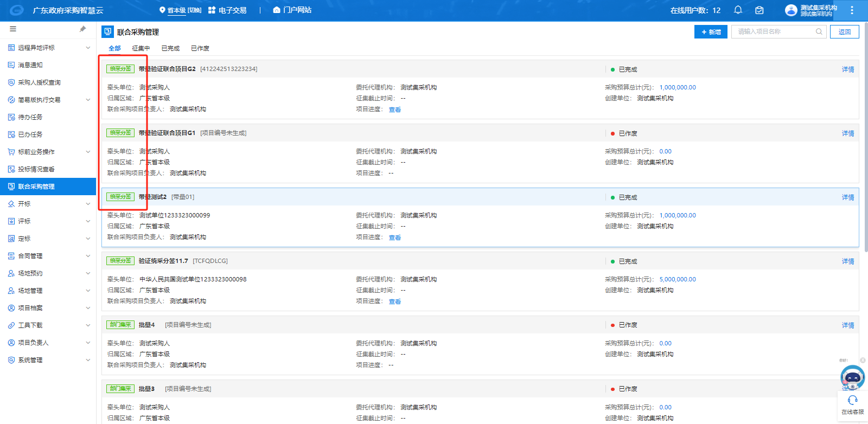
Task: Click project title 验证统采分签11.7
Action: (163, 261)
